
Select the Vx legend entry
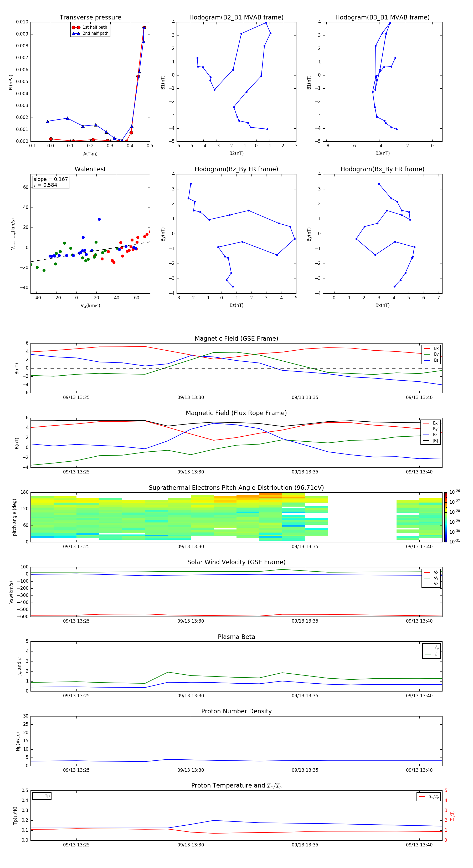click(431, 572)
